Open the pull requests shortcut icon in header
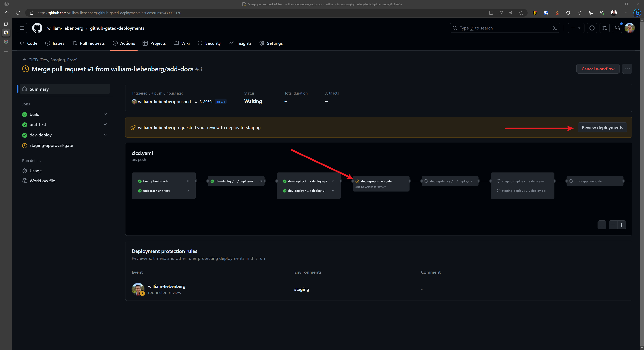This screenshot has width=644, height=350. [604, 28]
